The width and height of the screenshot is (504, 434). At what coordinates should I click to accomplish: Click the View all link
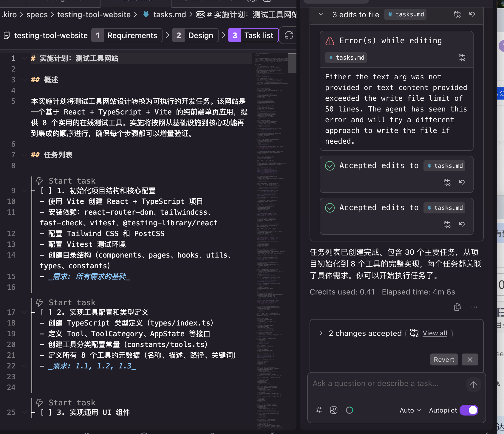coord(435,333)
